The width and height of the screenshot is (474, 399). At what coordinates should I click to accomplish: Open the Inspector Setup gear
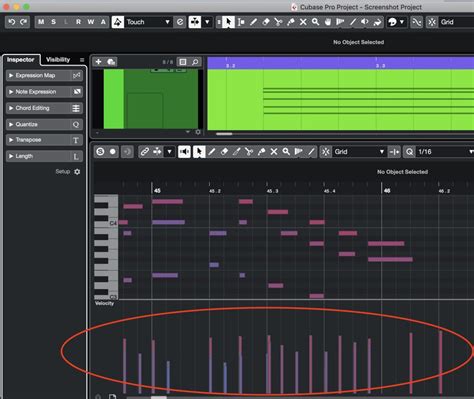click(77, 172)
